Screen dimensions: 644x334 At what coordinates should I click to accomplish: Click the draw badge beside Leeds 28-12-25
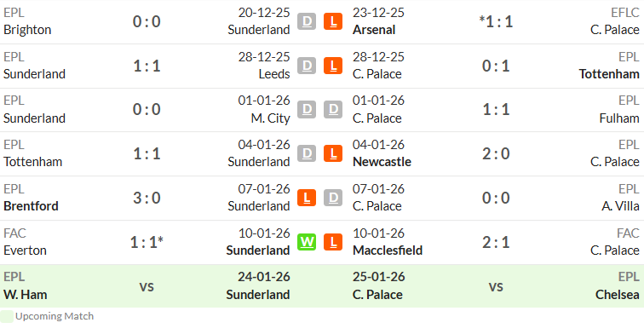coord(307,66)
